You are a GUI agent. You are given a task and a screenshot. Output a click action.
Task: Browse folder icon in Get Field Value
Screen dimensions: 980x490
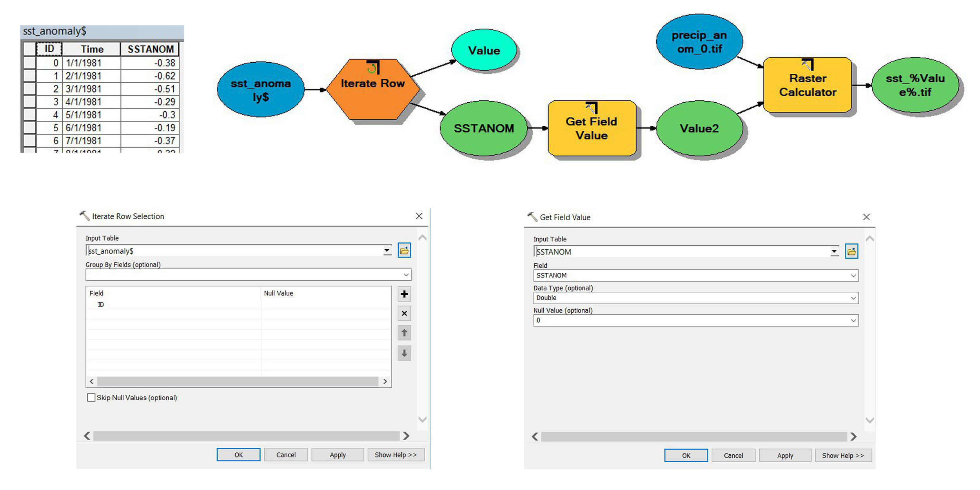(x=851, y=251)
